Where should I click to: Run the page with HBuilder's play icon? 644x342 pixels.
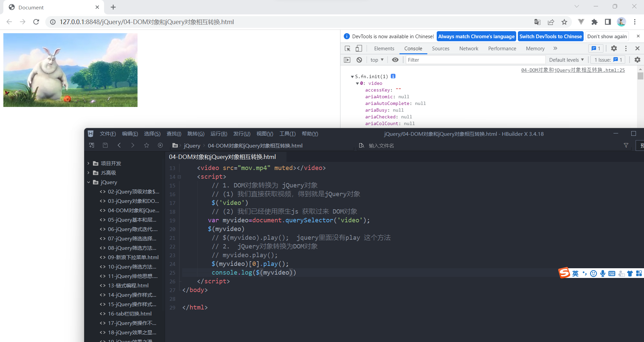click(x=160, y=145)
